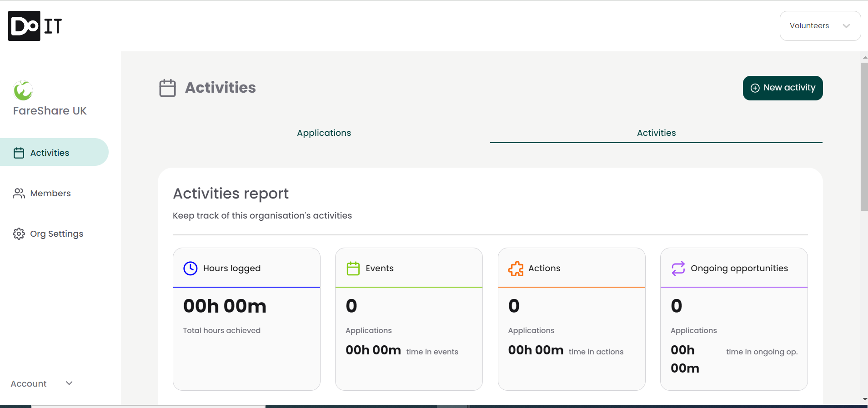Click the orange puzzle Actions icon
The width and height of the screenshot is (868, 408).
(x=516, y=269)
